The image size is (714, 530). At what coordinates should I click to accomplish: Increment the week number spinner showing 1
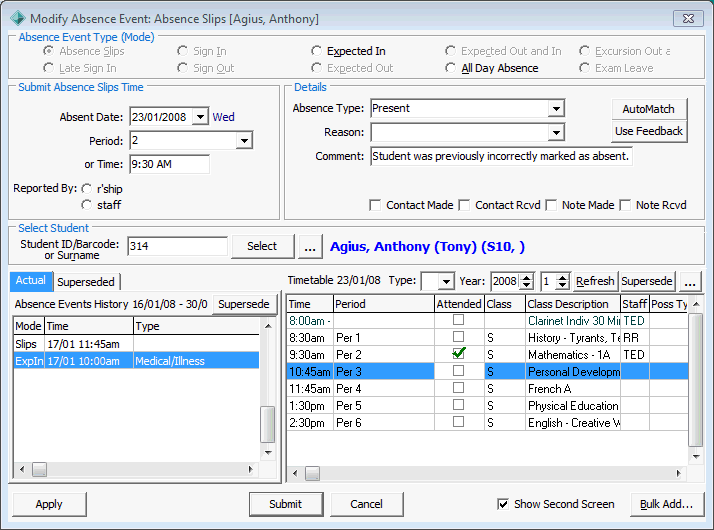coord(562,277)
